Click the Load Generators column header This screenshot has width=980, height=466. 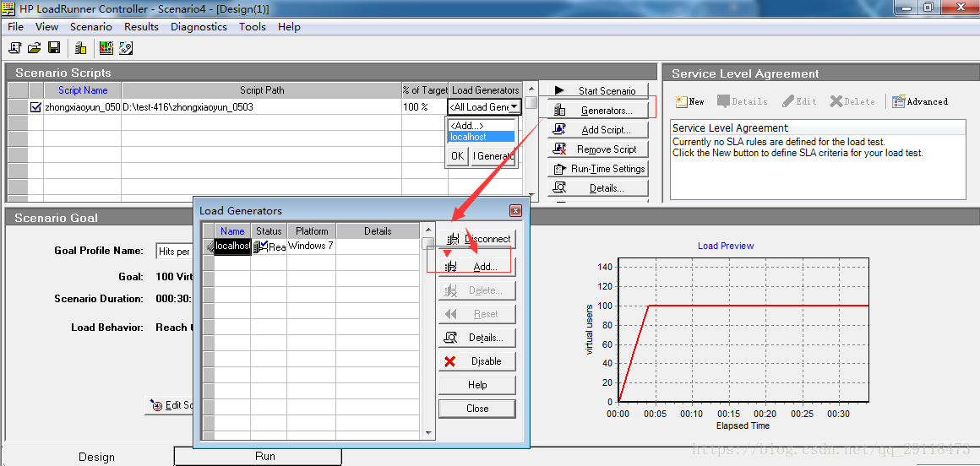[486, 90]
